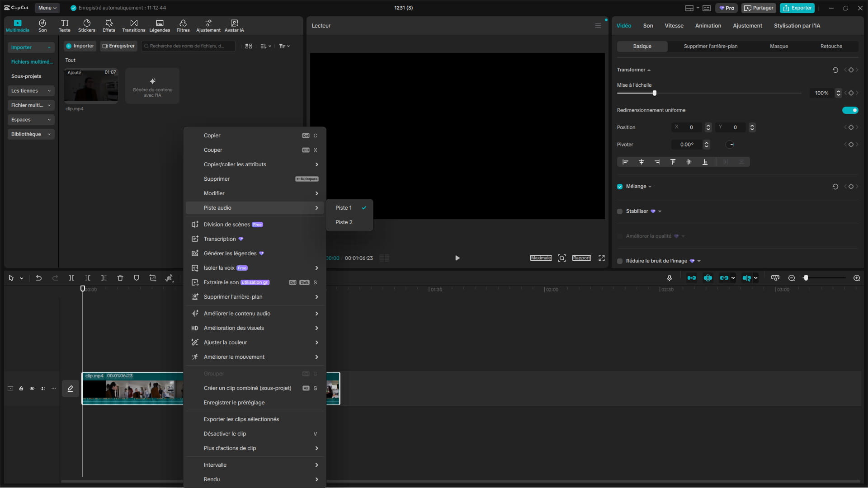Open the Menu dropdown in the title bar
The height and width of the screenshot is (488, 868).
[47, 8]
